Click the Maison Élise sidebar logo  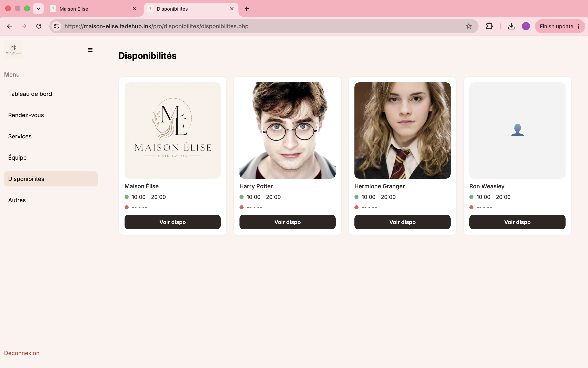tap(14, 49)
